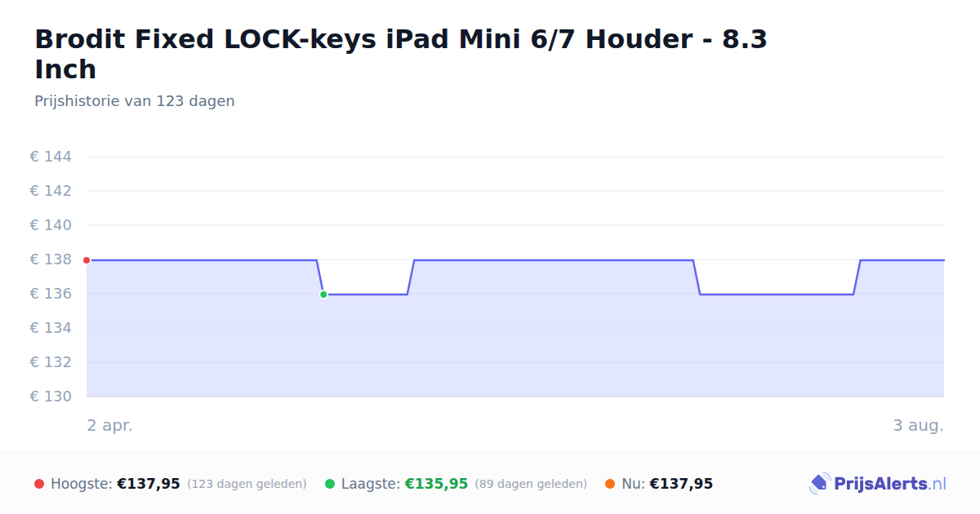Click the € 136 axis label

(x=51, y=294)
